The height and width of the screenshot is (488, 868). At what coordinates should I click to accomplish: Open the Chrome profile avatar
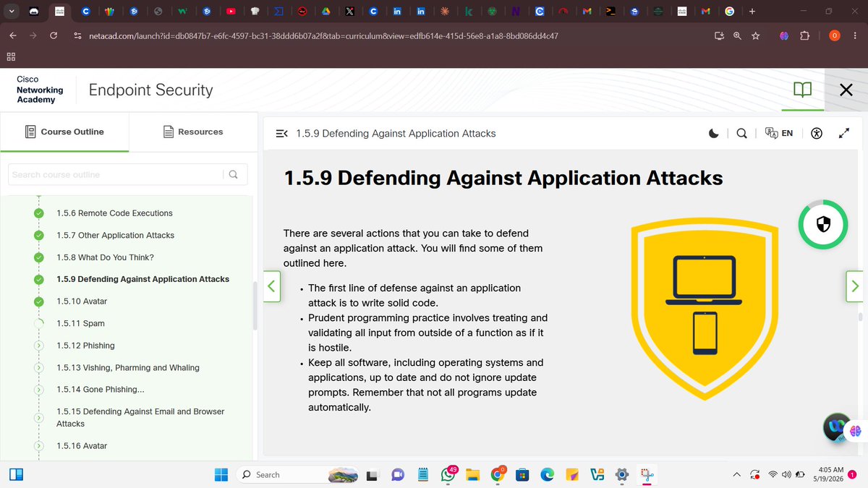(834, 35)
